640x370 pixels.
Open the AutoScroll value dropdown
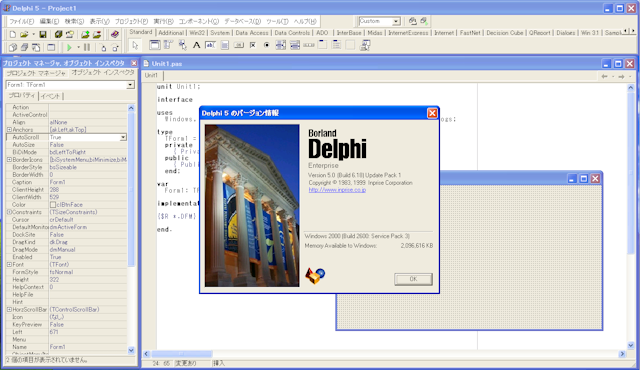tap(123, 137)
